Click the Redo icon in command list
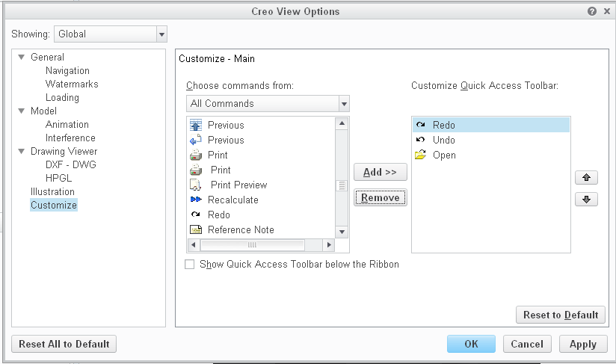 196,215
